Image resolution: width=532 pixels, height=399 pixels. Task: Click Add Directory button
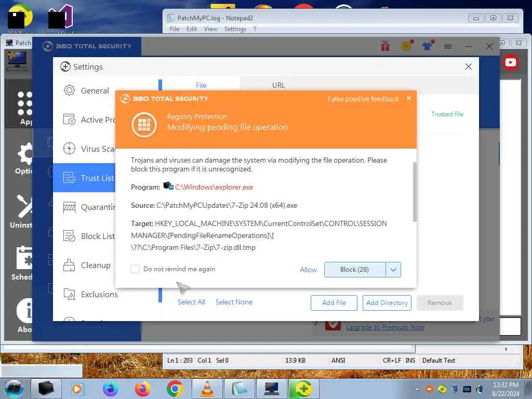pos(387,303)
